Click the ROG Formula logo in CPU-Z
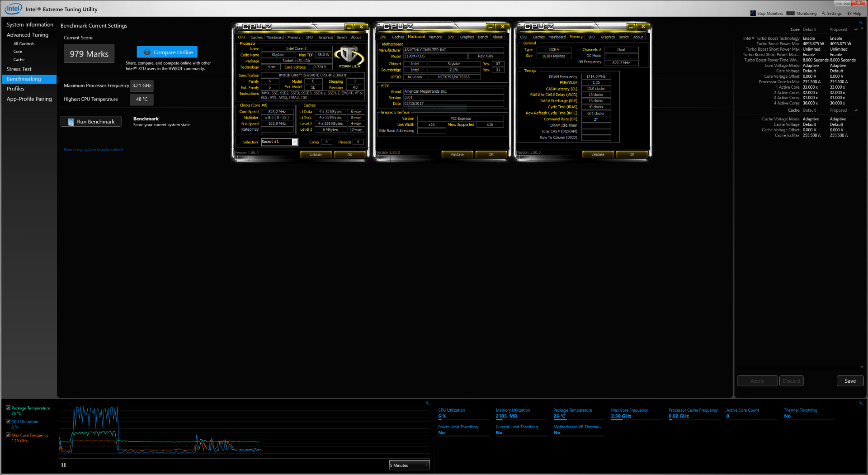Viewport: 868px width, 475px height. point(349,57)
